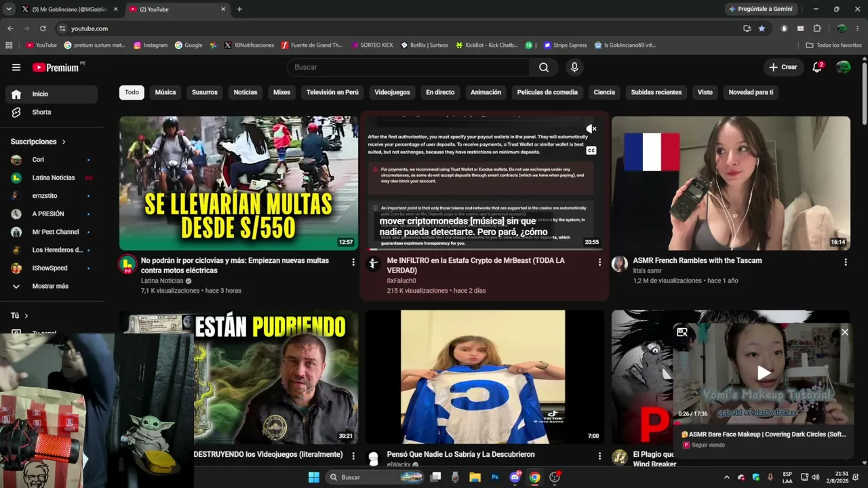
Task: Select the Susurros filter chip
Action: (x=205, y=92)
